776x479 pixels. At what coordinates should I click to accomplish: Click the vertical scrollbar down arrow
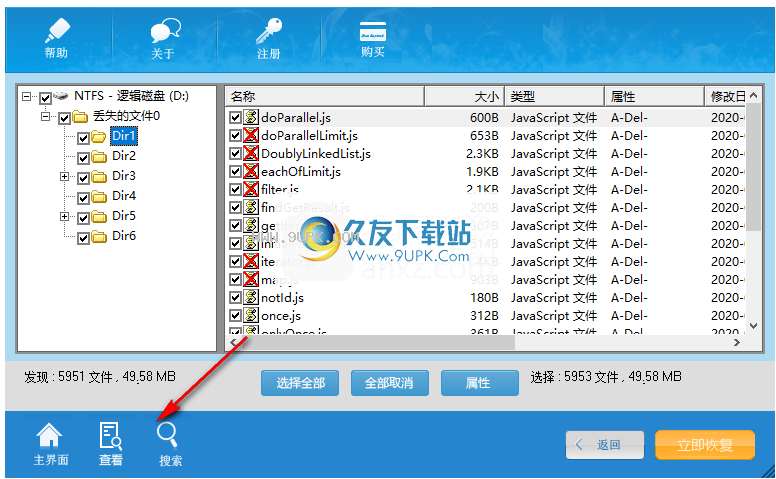(753, 326)
